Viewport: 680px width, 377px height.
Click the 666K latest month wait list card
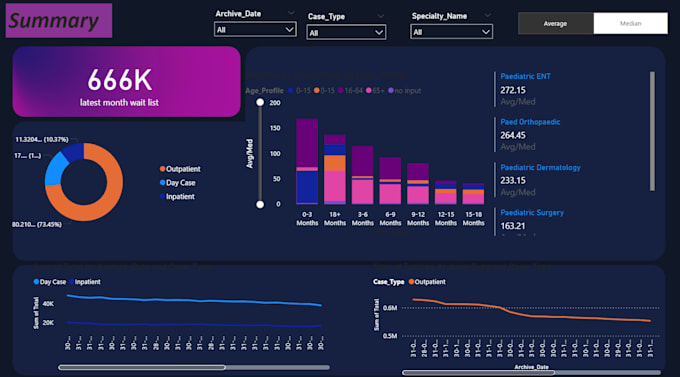coord(127,82)
